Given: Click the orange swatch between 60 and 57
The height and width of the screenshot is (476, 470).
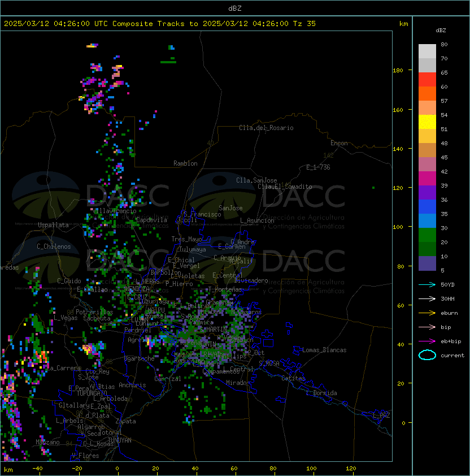Looking at the screenshot, I should coord(427,93).
